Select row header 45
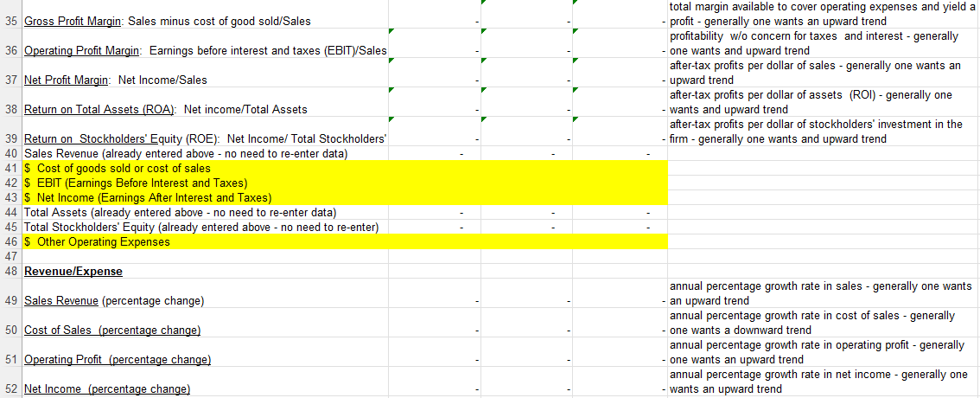The height and width of the screenshot is (398, 980). pyautogui.click(x=10, y=228)
